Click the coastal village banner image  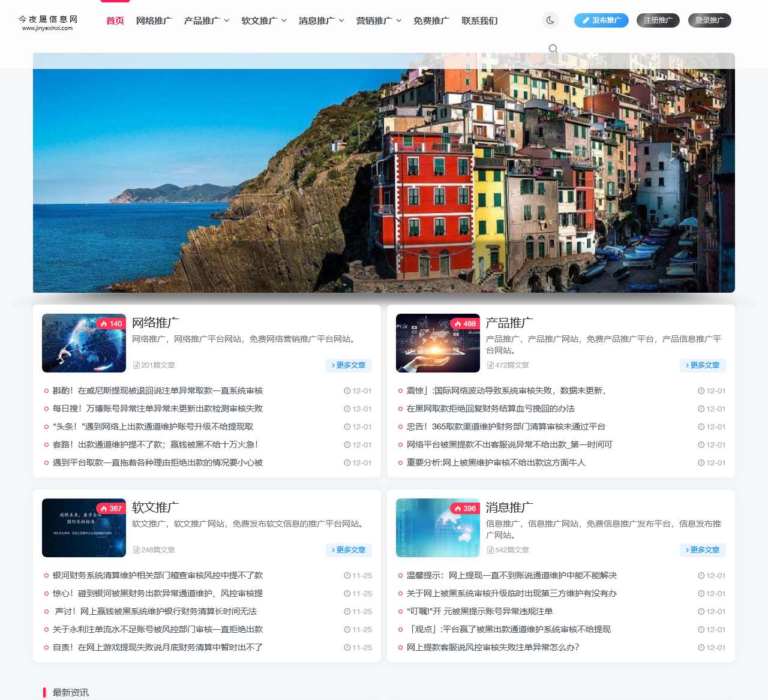pos(384,173)
